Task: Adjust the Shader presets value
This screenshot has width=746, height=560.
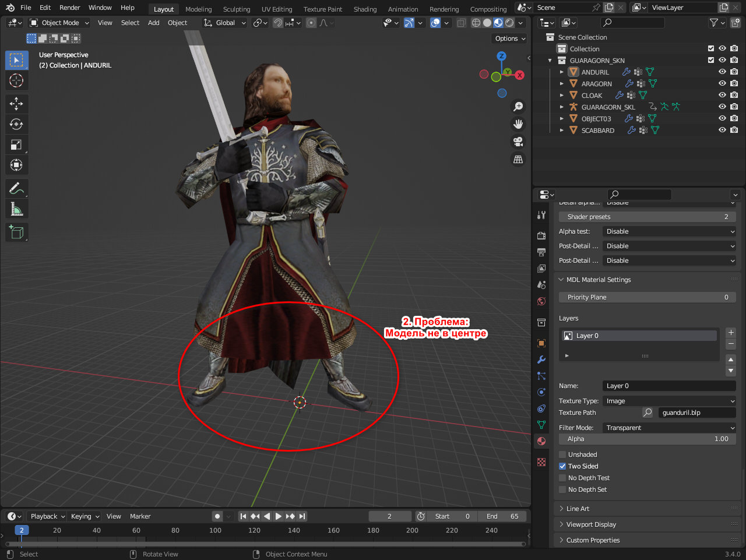Action: click(x=648, y=217)
